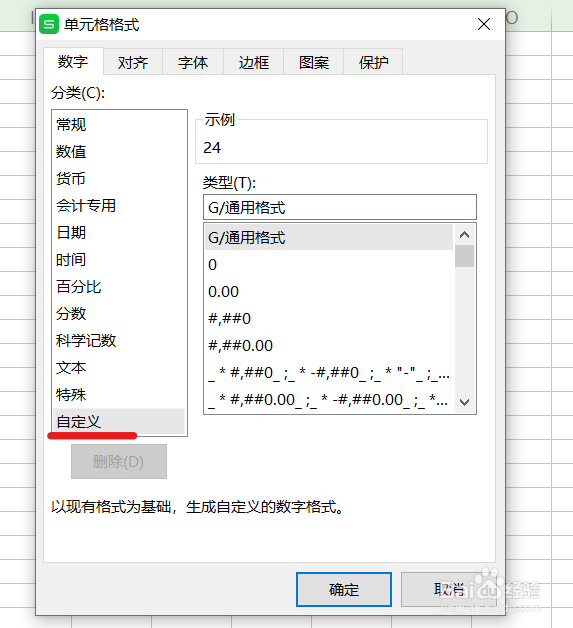Click the disabled 删除(D) button
This screenshot has width=573, height=628.
(x=119, y=461)
